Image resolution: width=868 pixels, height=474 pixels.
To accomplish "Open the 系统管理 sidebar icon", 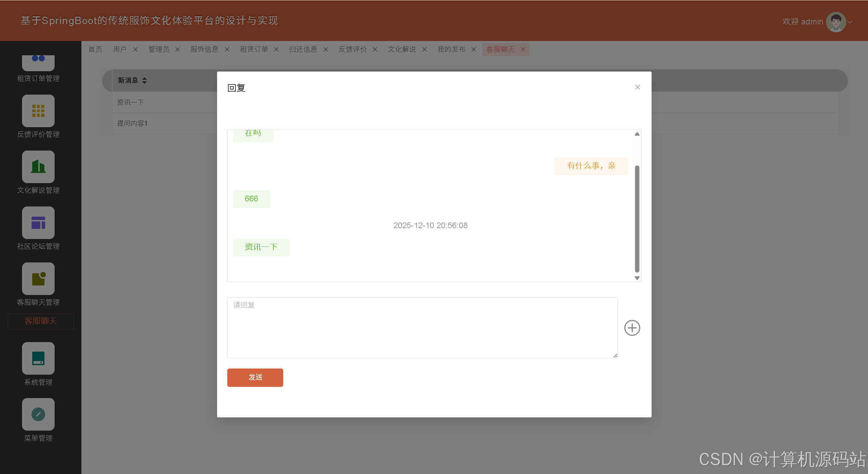I will [38, 358].
